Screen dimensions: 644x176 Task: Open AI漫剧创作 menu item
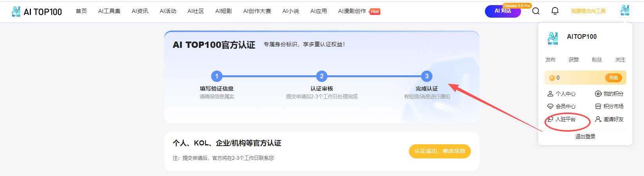click(352, 11)
